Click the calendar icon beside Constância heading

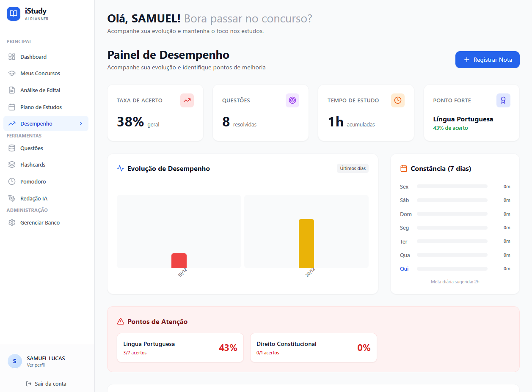point(403,168)
